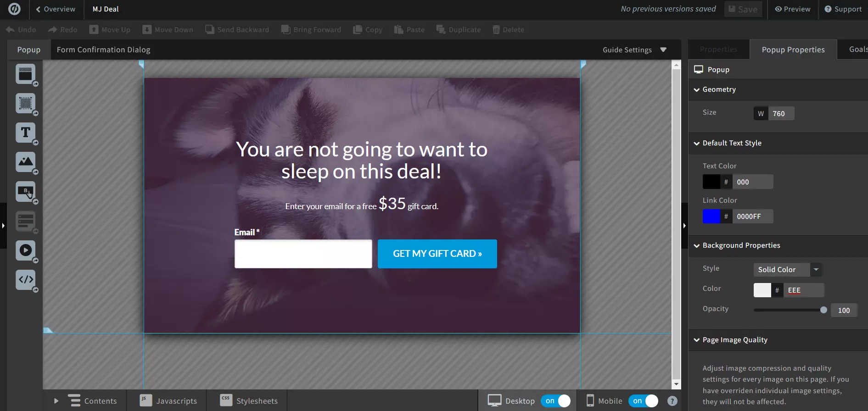Viewport: 868px width, 411px height.
Task: Select the Text tool icon
Action: point(25,133)
